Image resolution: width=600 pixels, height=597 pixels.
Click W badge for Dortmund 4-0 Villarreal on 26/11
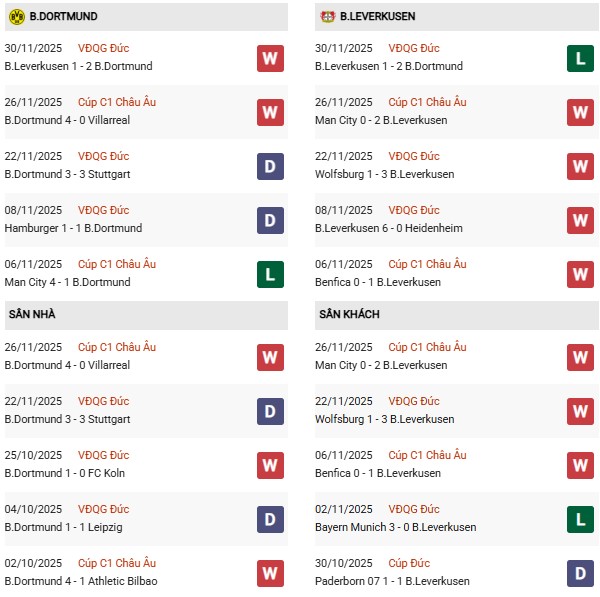(x=270, y=112)
